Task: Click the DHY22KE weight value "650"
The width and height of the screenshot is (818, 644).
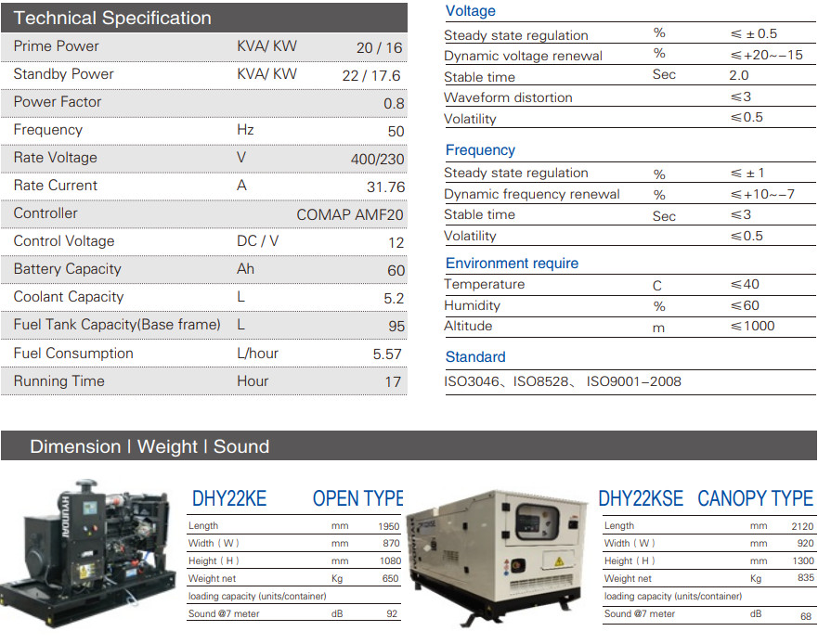Action: pos(390,579)
